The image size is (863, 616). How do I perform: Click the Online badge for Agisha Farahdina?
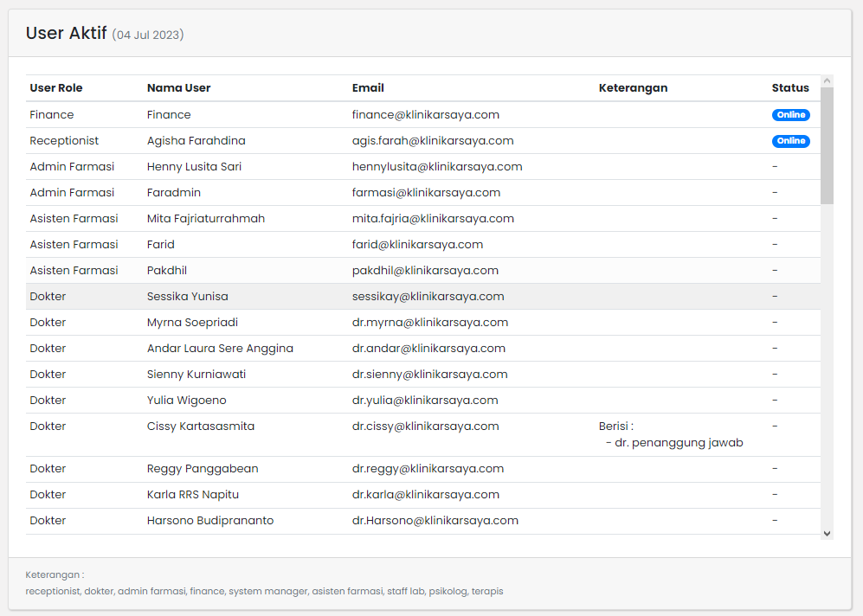tap(790, 141)
